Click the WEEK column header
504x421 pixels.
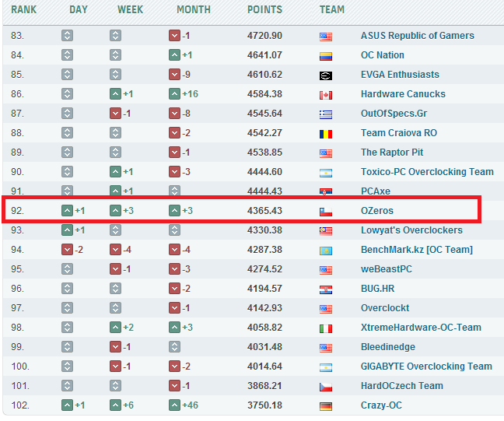[130, 9]
